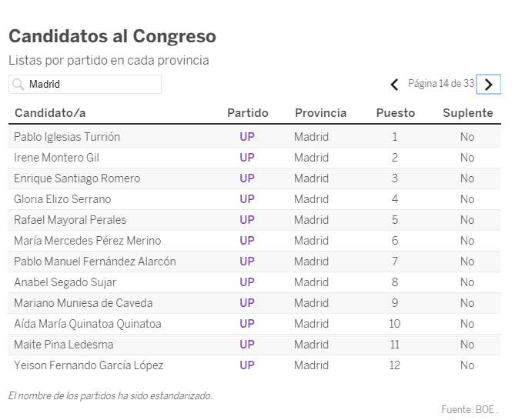Select Irene Montero Gil candidate name

(56, 158)
